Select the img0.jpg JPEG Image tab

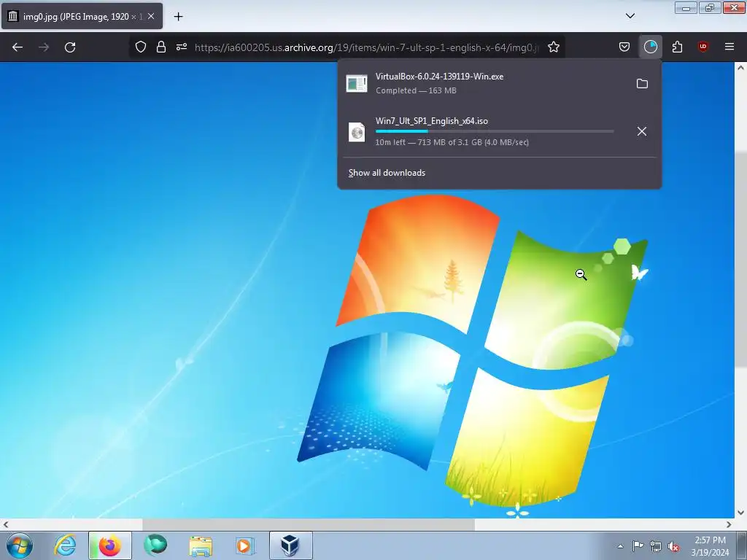(x=82, y=16)
